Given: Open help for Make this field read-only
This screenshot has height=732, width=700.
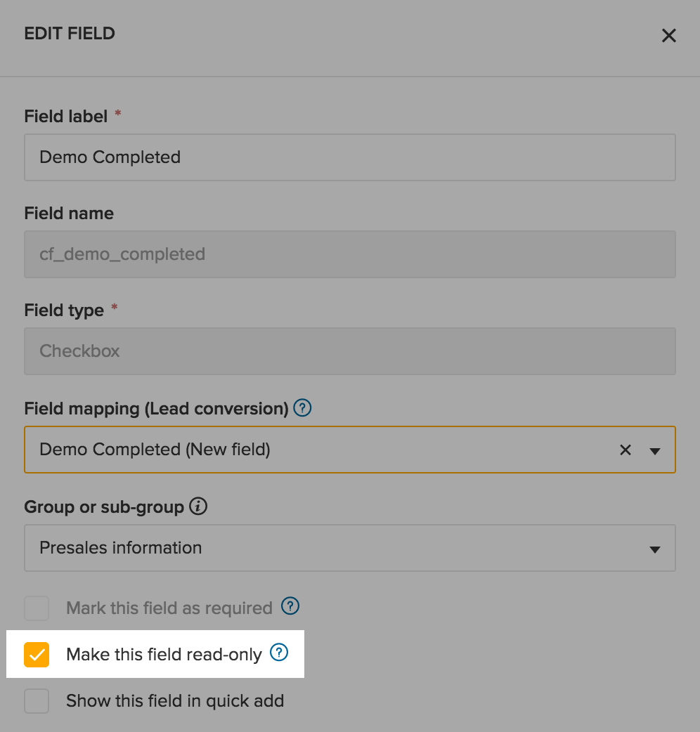Looking at the screenshot, I should pos(279,653).
